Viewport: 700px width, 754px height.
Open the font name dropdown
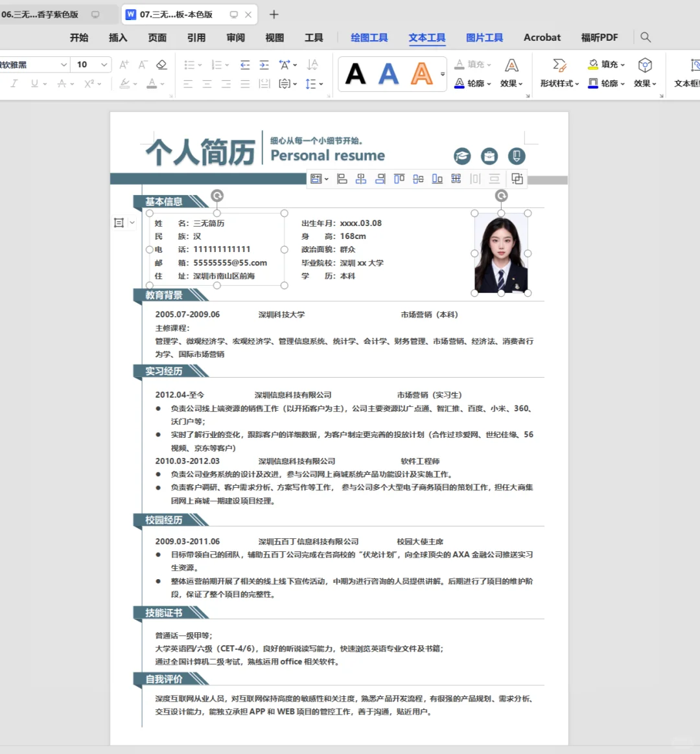click(64, 64)
